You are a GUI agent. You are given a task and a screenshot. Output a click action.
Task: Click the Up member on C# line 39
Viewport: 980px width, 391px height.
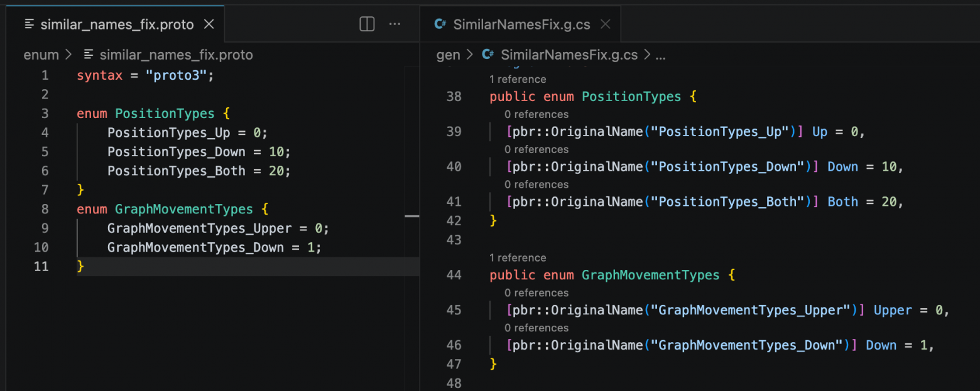pyautogui.click(x=820, y=132)
